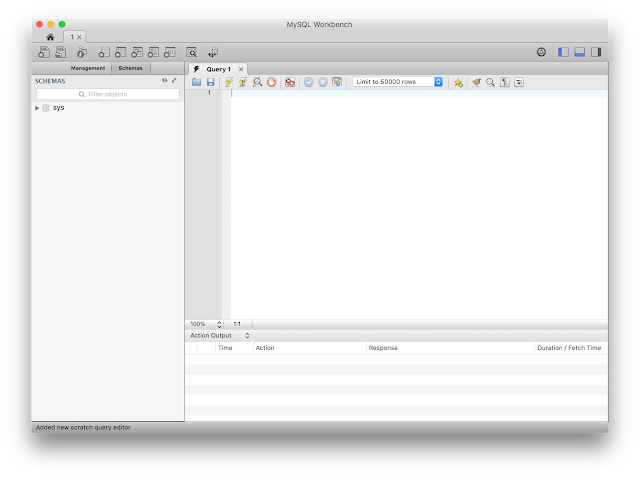Click the Time column header

pos(225,348)
